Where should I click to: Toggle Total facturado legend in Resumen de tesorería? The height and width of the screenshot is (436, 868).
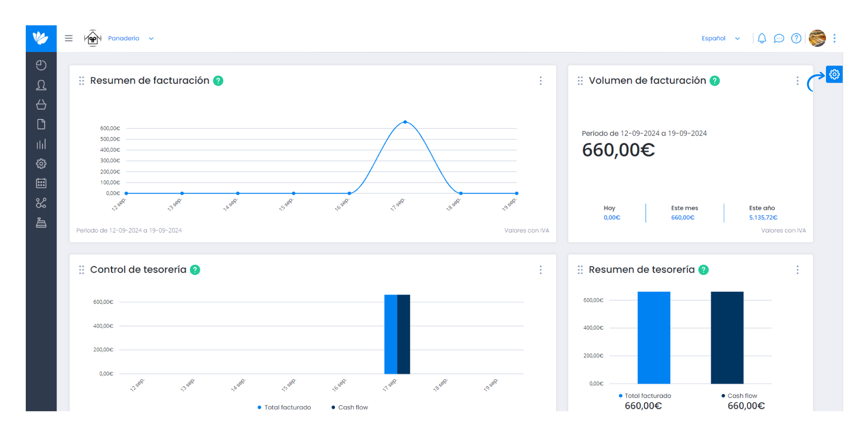645,396
